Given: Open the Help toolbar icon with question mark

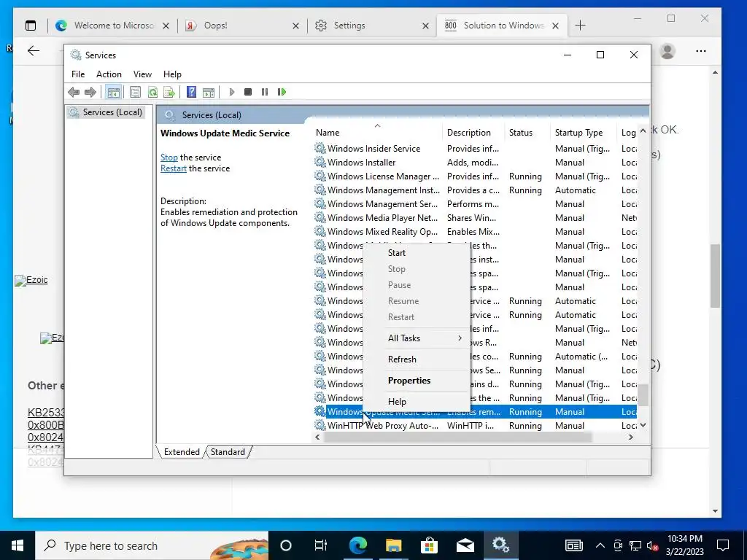Looking at the screenshot, I should coord(191,92).
